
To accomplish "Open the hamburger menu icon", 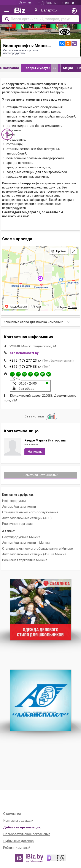I will coord(6,10).
